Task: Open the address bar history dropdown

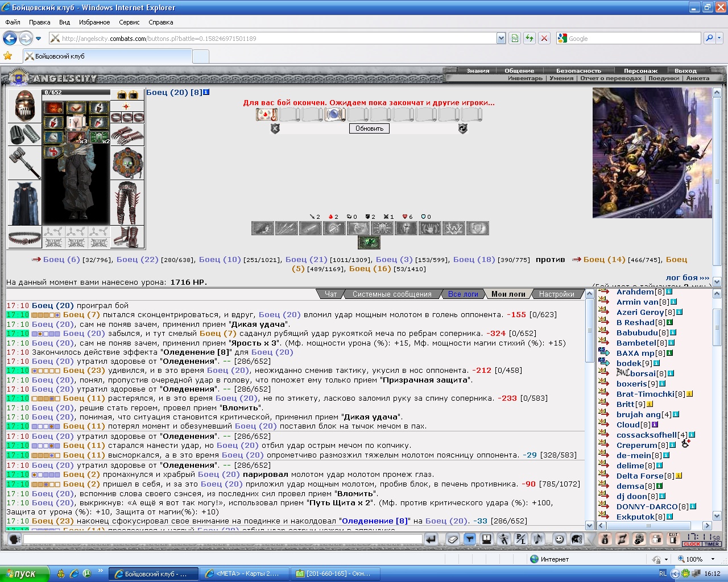Action: pos(501,38)
